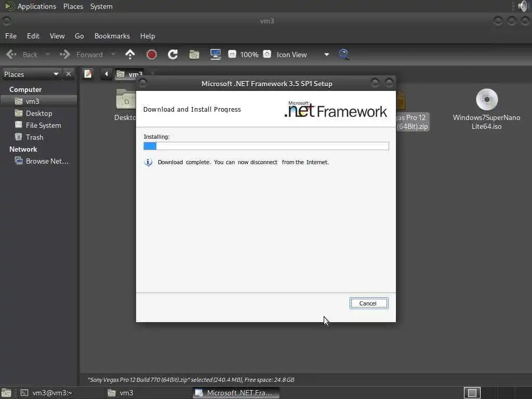Click the volume speaker icon in panel
Image resolution: width=532 pixels, height=399 pixels.
coord(524,6)
